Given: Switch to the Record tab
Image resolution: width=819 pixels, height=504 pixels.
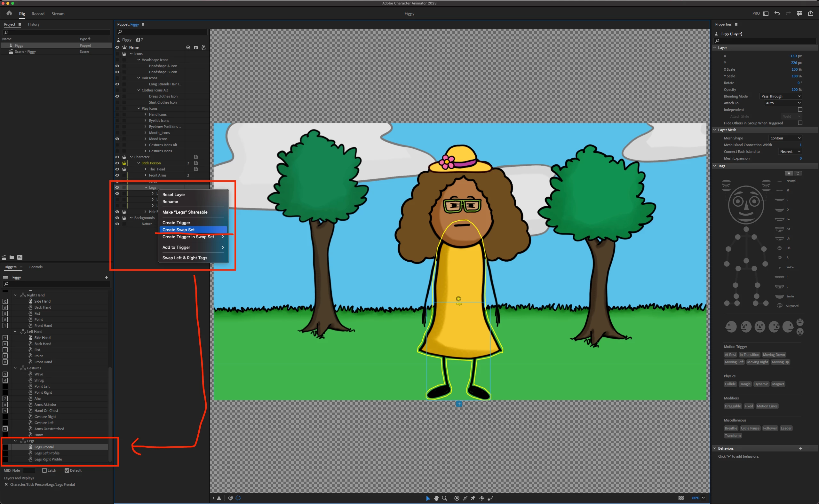Looking at the screenshot, I should coord(38,14).
